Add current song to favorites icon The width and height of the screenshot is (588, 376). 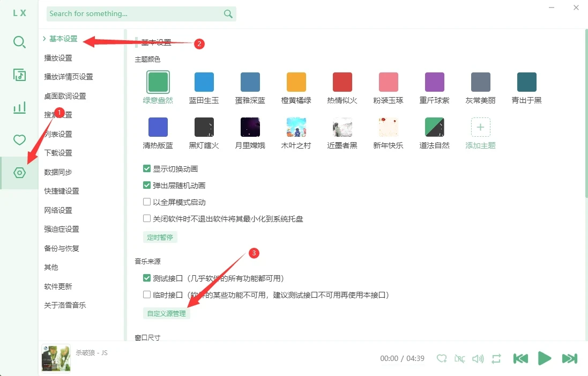tap(442, 358)
